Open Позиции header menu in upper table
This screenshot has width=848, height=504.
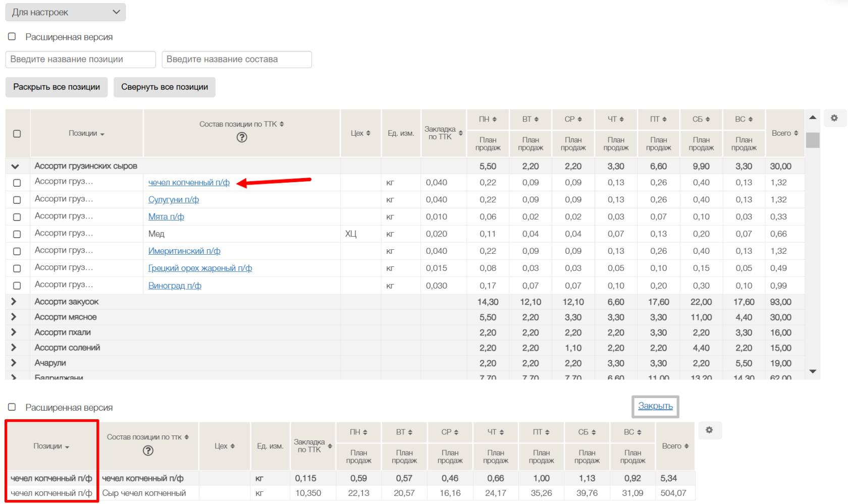point(86,134)
